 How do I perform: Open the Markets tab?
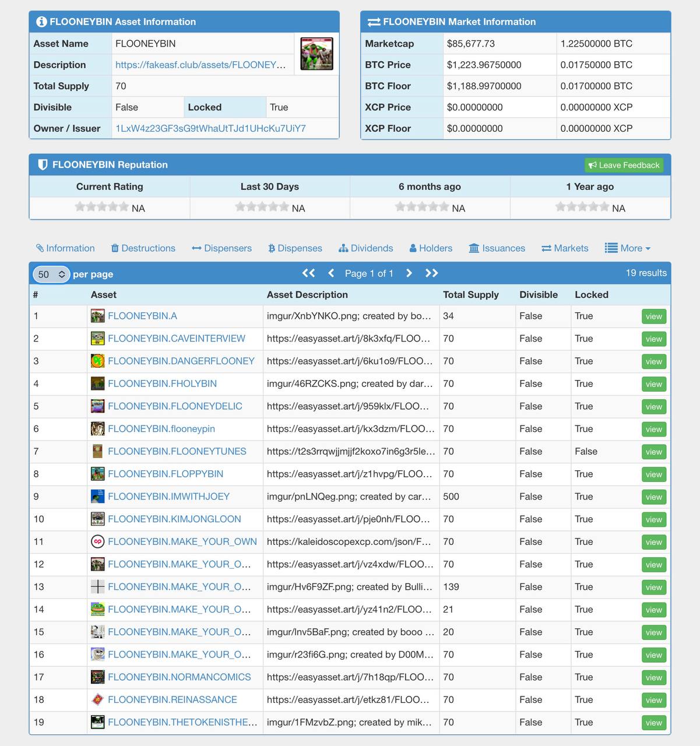click(x=565, y=248)
